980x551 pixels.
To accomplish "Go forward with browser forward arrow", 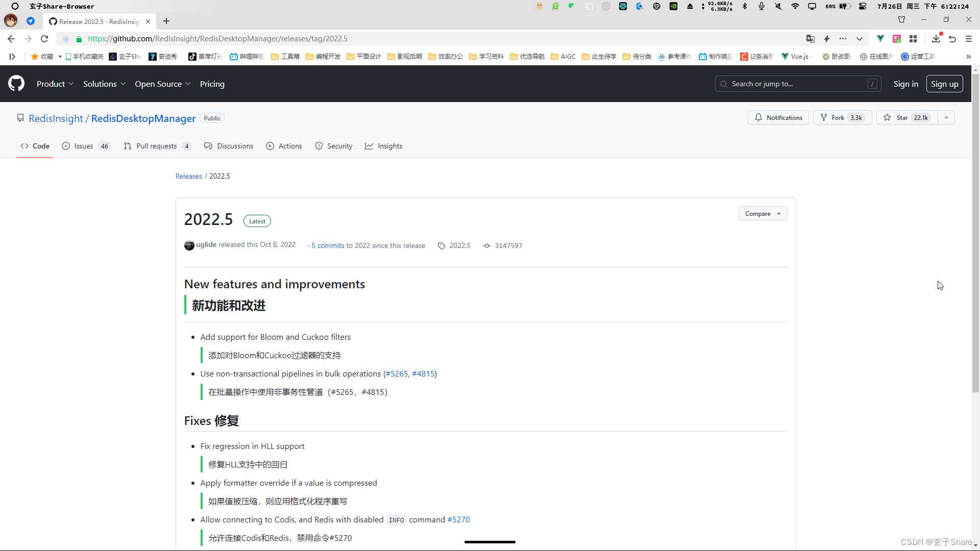I will pos(28,39).
